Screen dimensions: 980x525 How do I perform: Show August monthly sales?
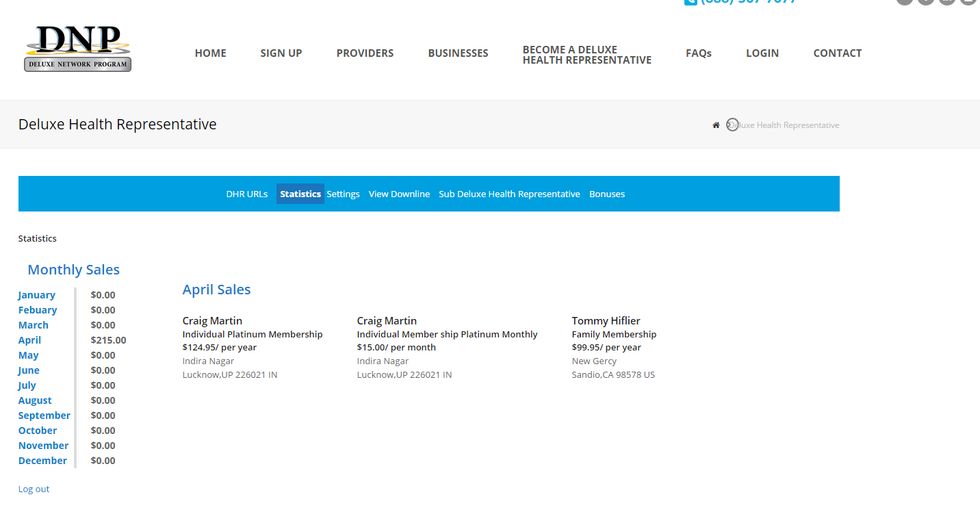[x=35, y=400]
